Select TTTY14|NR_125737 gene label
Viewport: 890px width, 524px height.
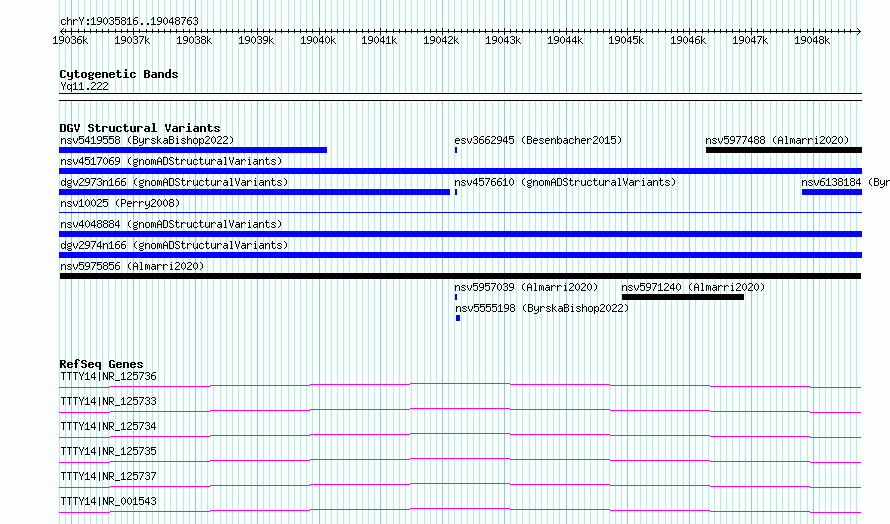(108, 476)
